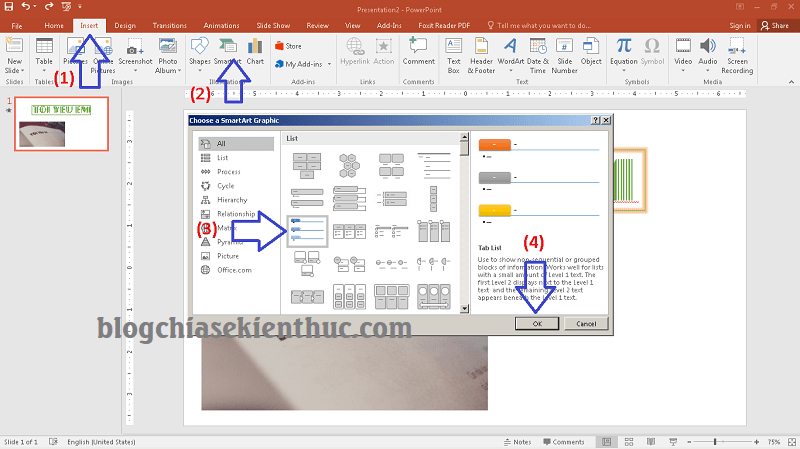
Task: Insert Date & Time
Action: click(538, 55)
